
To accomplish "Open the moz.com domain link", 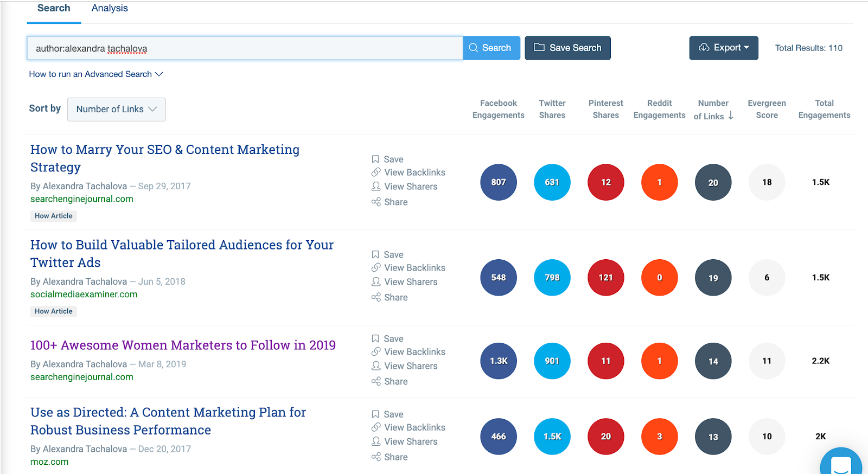I will tap(49, 462).
